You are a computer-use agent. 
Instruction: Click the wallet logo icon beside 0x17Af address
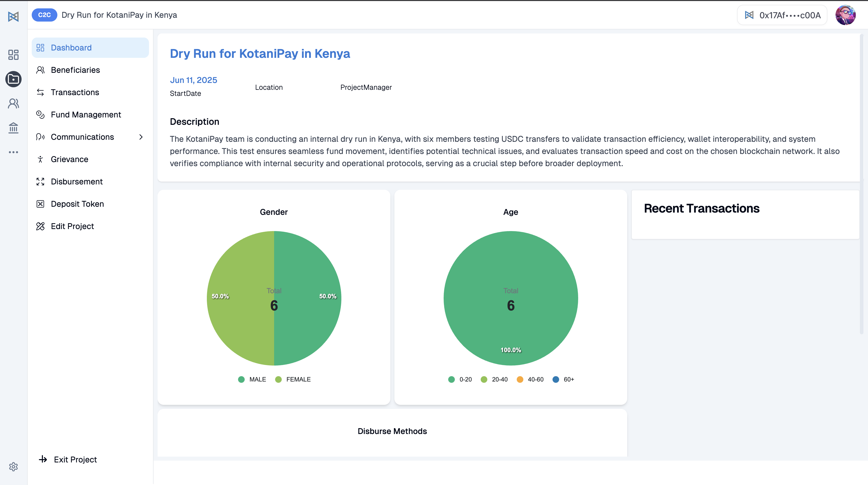tap(749, 15)
